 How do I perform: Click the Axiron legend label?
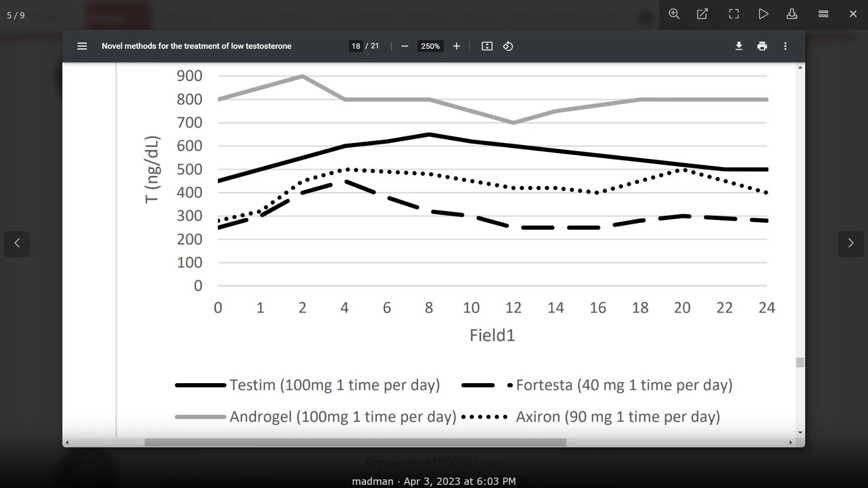(x=618, y=417)
